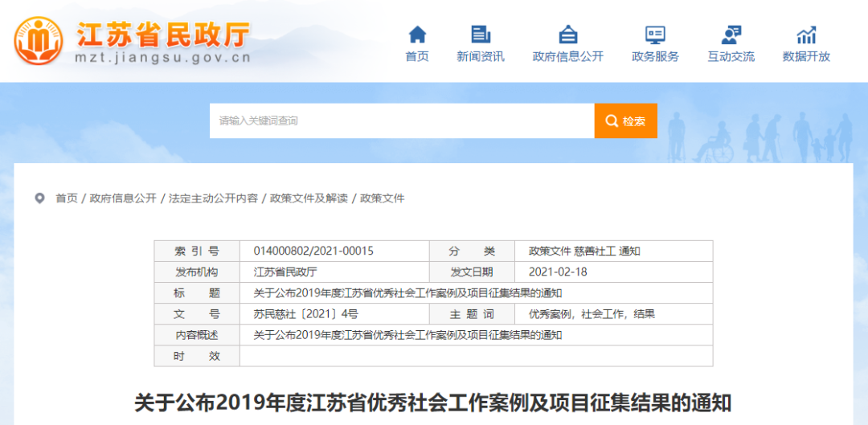Click the bar chart icon above 数据开放
Image resolution: width=868 pixels, height=425 pixels.
coord(806,35)
